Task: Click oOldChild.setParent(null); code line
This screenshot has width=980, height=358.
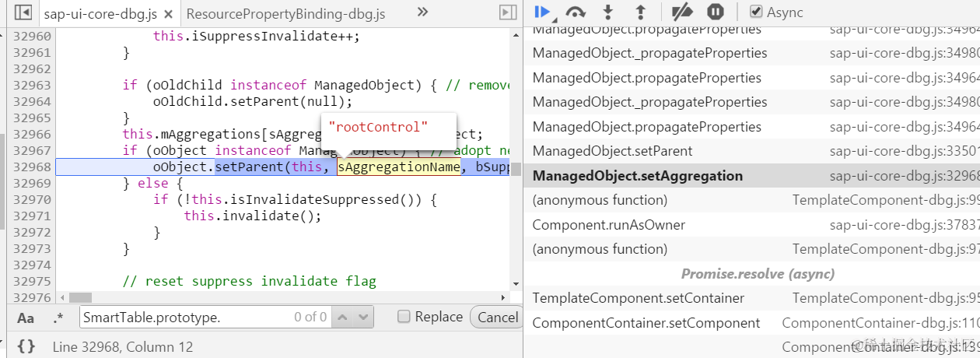Action: pyautogui.click(x=253, y=102)
